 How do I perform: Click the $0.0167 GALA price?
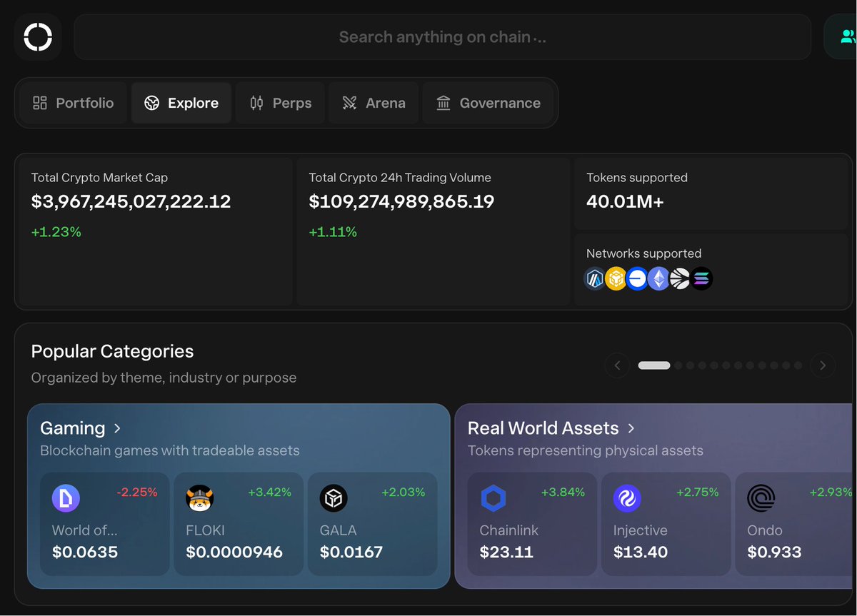click(x=351, y=552)
